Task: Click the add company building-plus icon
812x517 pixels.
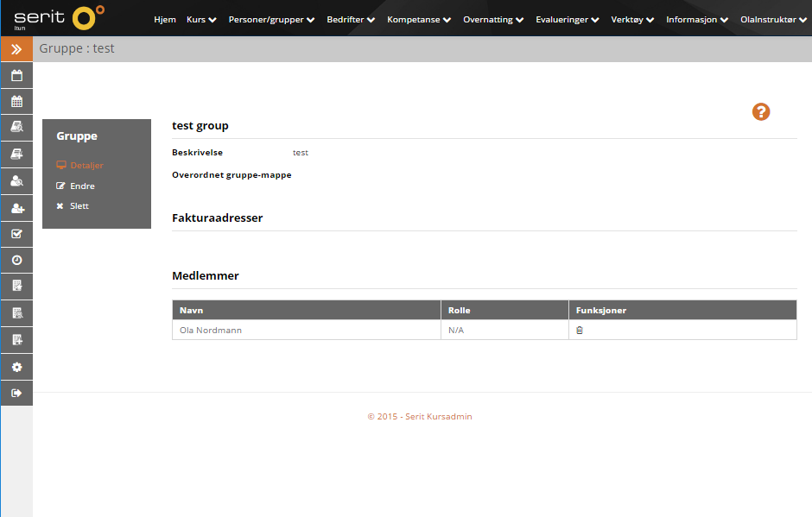Action: (x=16, y=340)
